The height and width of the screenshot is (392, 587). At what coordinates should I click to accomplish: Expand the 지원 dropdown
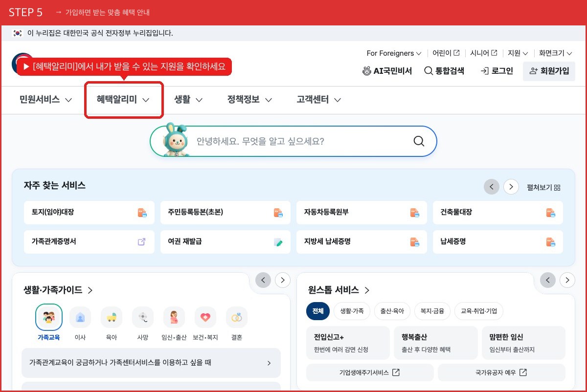[x=518, y=53]
